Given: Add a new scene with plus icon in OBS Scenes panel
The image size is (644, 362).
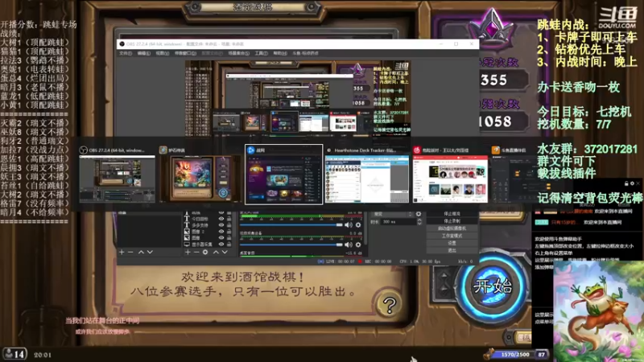Looking at the screenshot, I should pos(122,252).
